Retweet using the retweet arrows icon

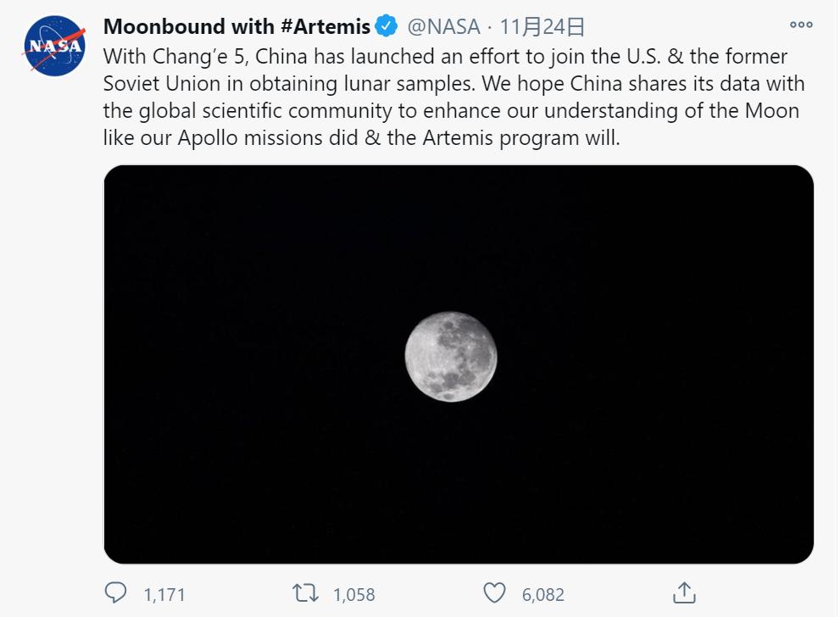point(304,592)
